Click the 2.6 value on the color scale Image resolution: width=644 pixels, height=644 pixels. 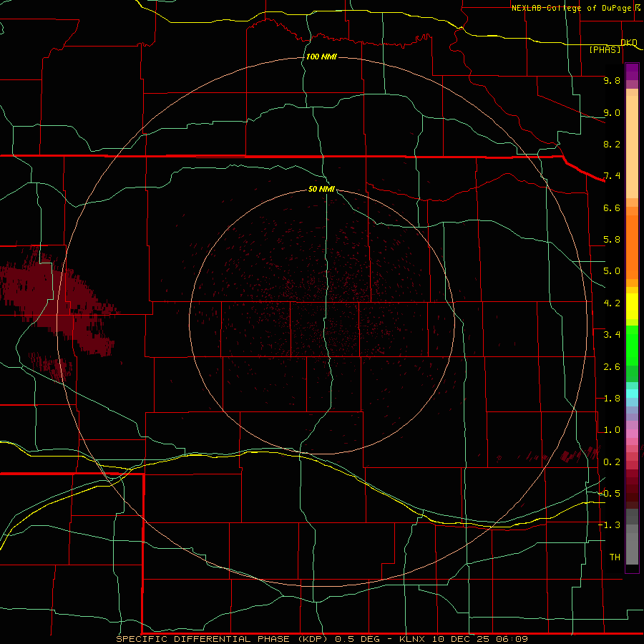coord(612,367)
